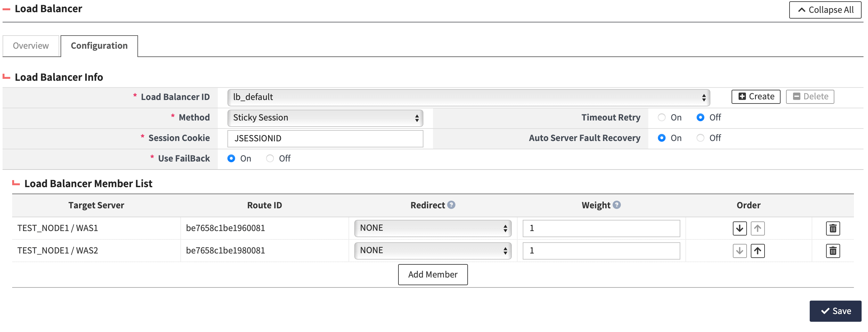
Task: Disable Use FailBack
Action: (x=270, y=158)
